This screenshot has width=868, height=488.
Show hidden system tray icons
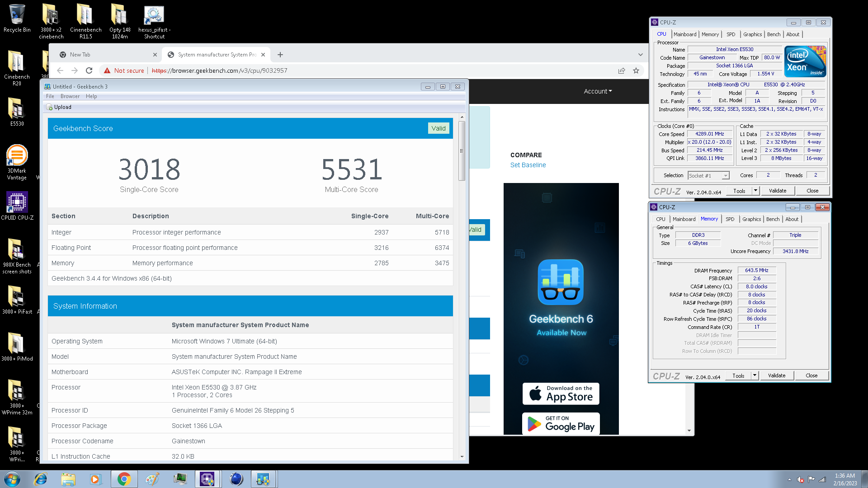789,479
